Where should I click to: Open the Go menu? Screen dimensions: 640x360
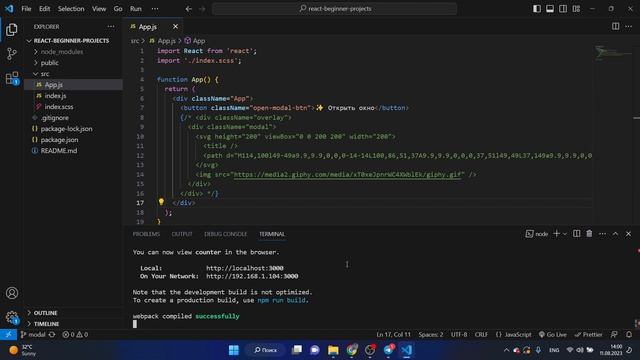pyautogui.click(x=118, y=9)
